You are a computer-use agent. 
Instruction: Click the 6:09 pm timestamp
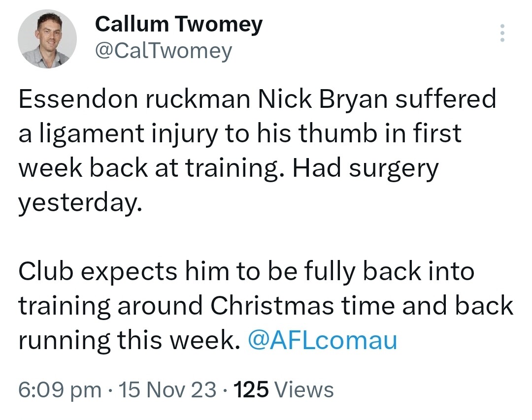click(x=60, y=389)
